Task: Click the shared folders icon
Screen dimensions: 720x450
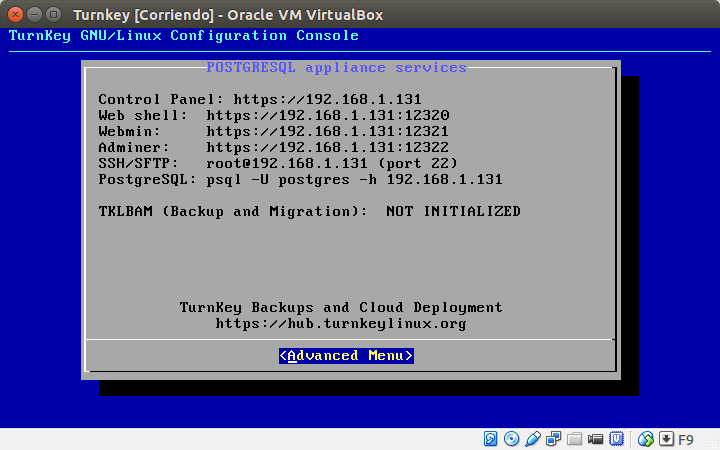Action: click(574, 439)
